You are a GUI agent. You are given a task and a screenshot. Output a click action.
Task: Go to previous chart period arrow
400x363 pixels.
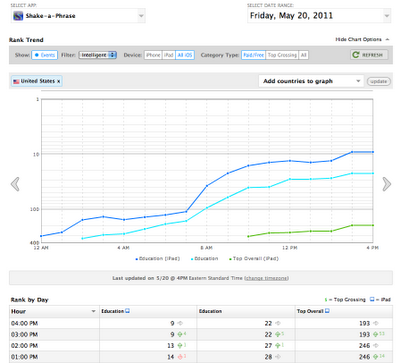click(x=15, y=184)
